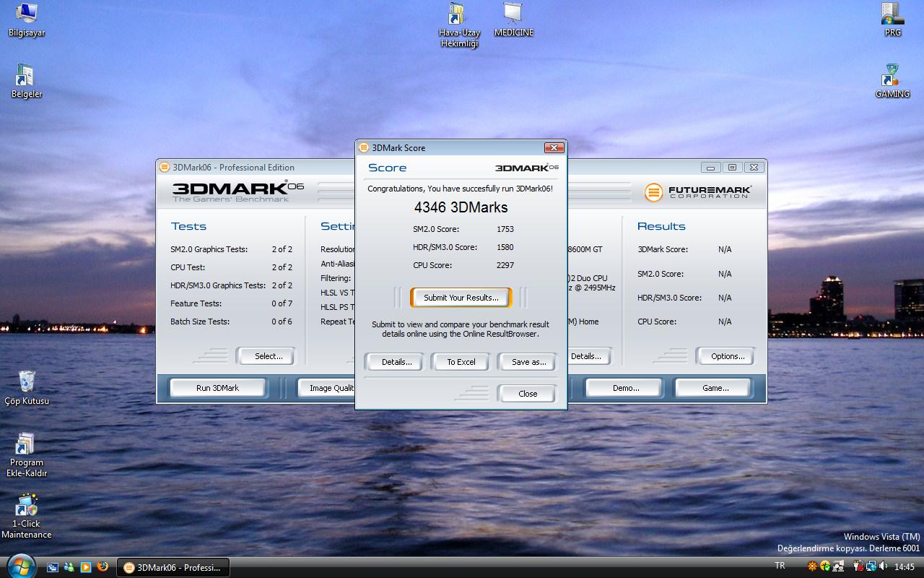Click CPU Score value 2297
Screen dimensions: 924x578
(x=505, y=265)
